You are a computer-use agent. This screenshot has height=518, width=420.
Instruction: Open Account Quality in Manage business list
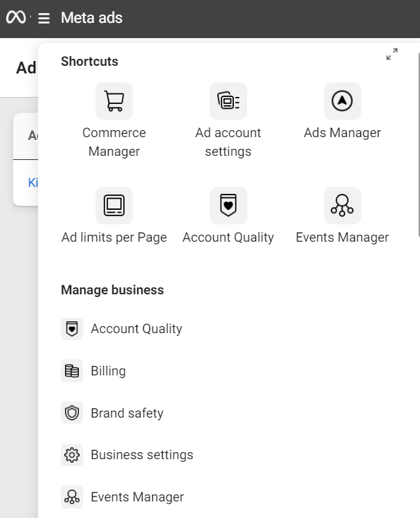pyautogui.click(x=136, y=329)
